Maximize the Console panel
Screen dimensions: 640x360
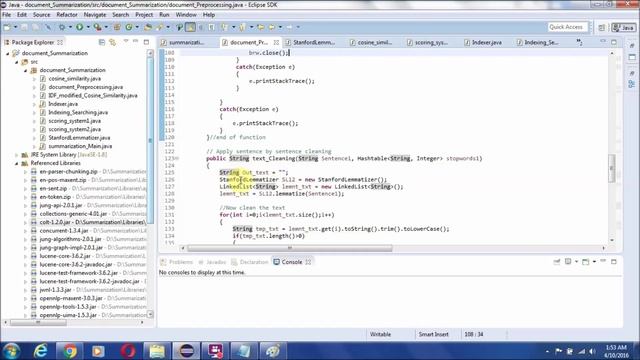coord(614,261)
